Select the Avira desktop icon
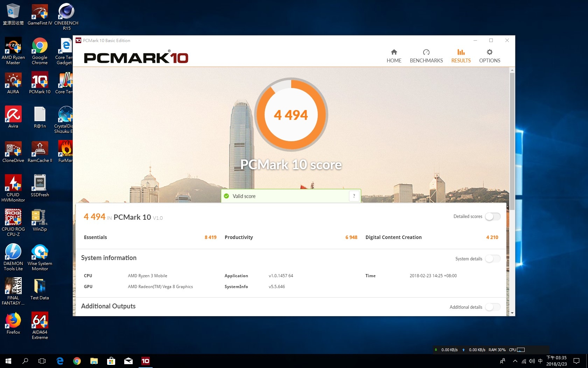 coord(13,117)
